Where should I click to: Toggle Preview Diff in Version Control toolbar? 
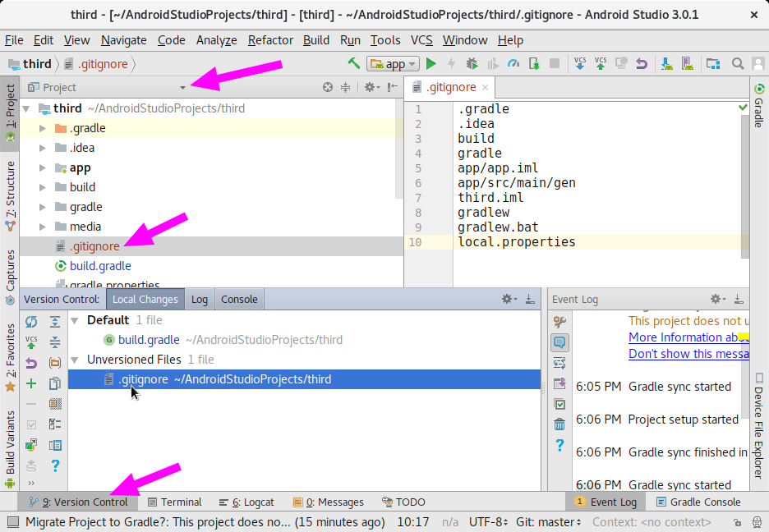[55, 445]
